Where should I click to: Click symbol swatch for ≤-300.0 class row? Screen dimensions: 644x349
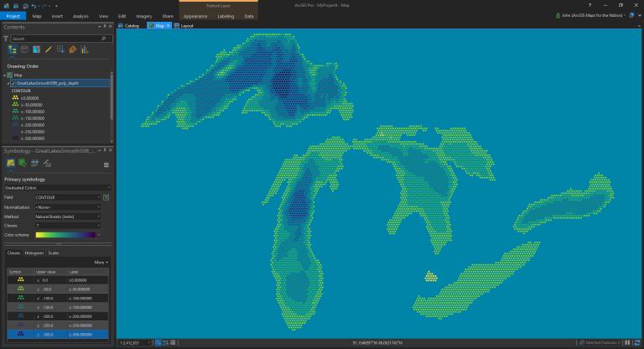click(x=20, y=334)
